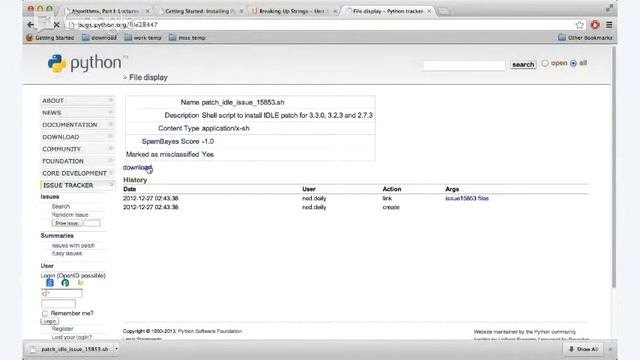640x360 pixels.
Task: Focus the login password field
Action: tap(58, 303)
